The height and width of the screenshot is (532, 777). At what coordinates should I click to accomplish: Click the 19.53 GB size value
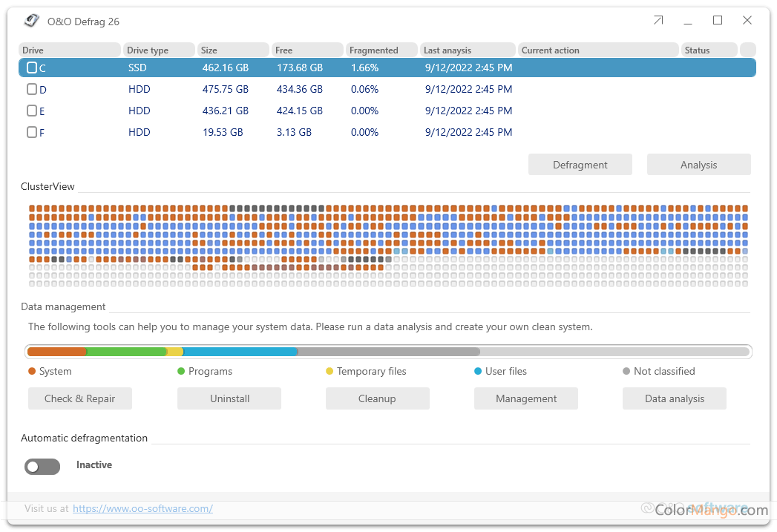223,132
